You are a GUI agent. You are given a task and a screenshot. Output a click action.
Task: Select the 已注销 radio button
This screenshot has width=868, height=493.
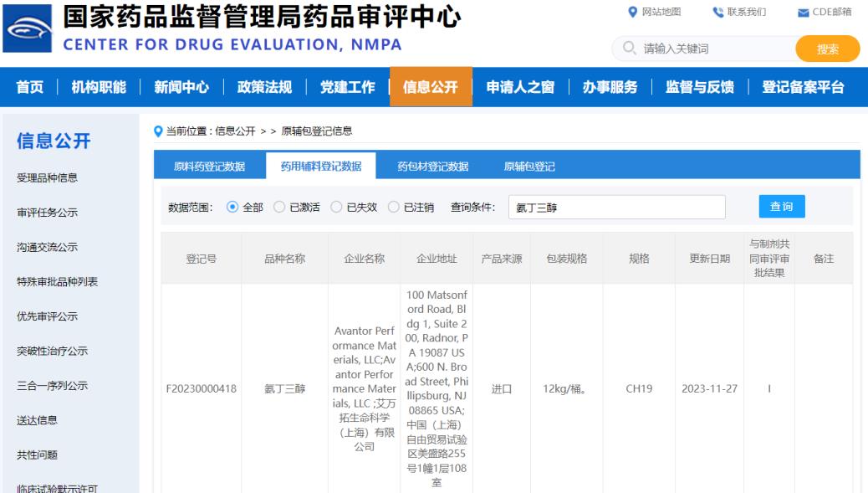tap(394, 207)
